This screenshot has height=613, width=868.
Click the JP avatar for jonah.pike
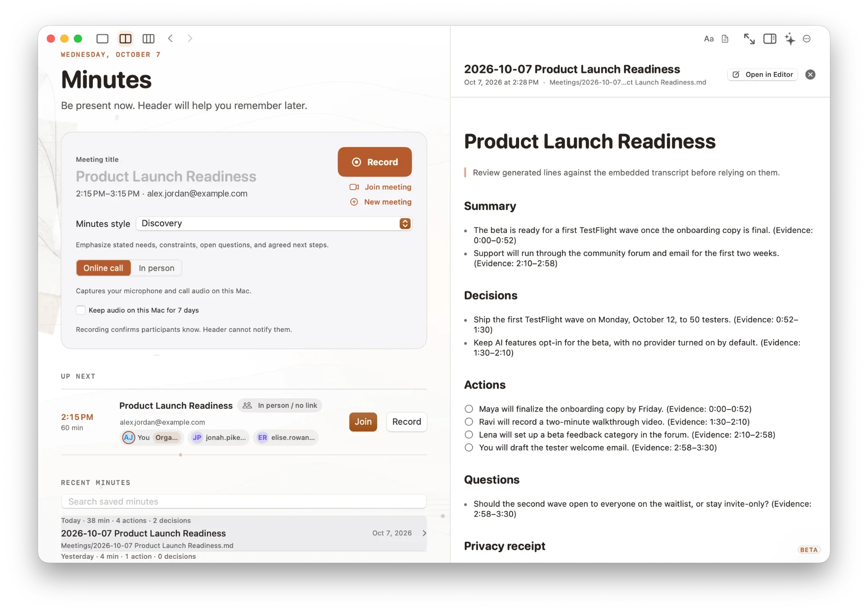(x=197, y=437)
